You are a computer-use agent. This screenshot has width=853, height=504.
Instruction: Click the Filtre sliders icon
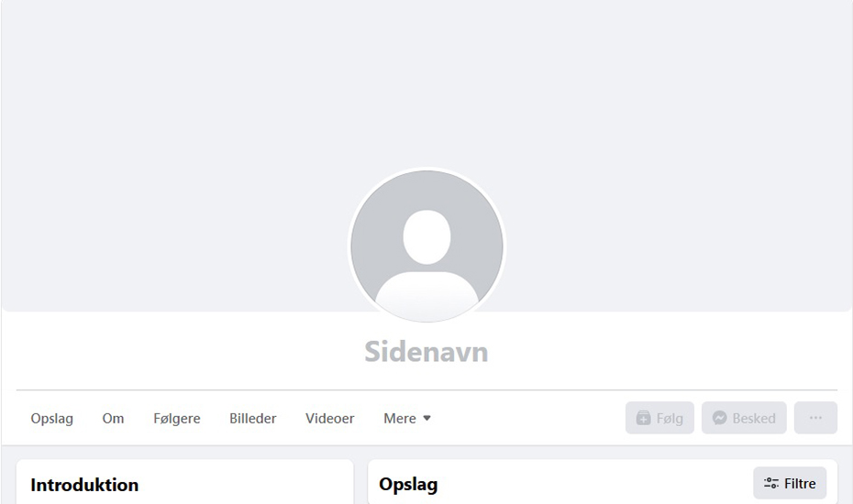771,483
